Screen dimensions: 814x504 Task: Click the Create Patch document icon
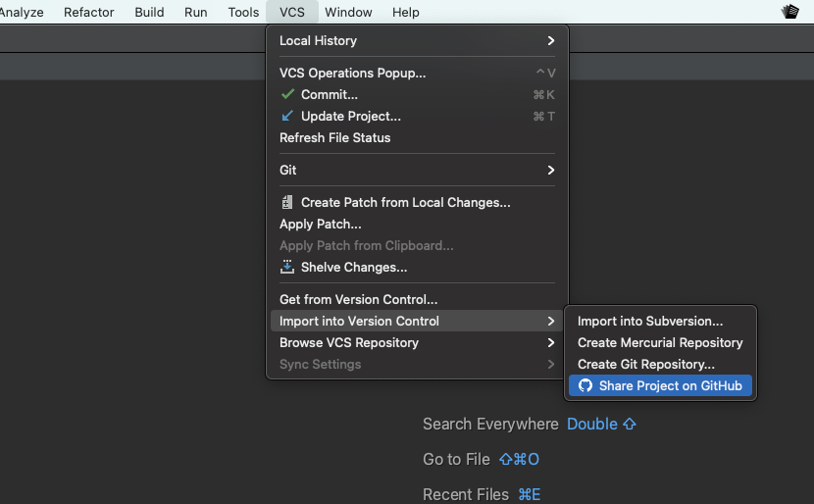pyautogui.click(x=287, y=202)
